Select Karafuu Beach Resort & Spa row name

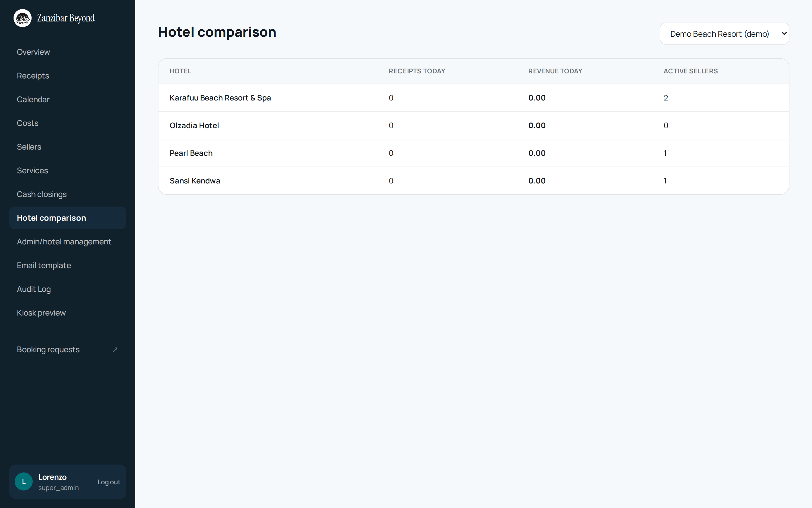pos(220,98)
